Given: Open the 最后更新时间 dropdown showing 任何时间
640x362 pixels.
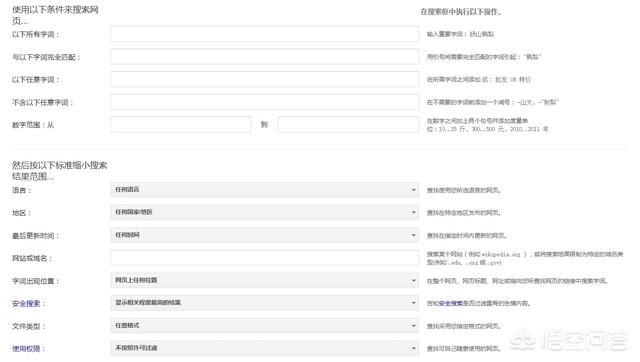Looking at the screenshot, I should [264, 235].
